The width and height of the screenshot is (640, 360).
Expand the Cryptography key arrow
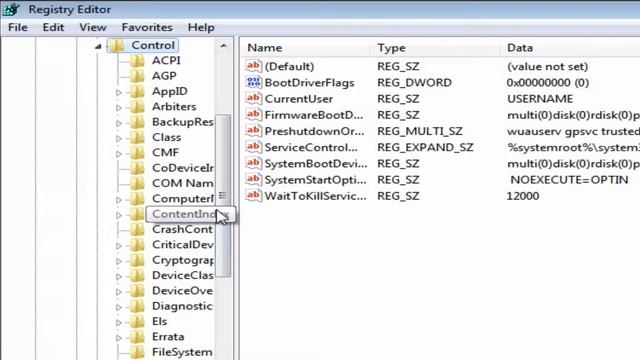(119, 261)
